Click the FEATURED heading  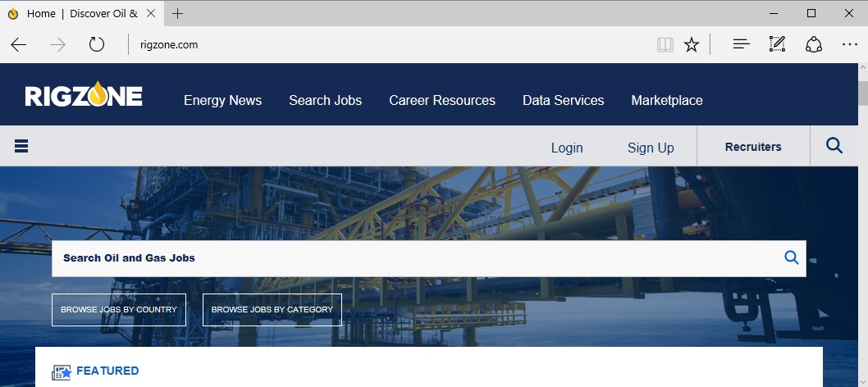[107, 371]
